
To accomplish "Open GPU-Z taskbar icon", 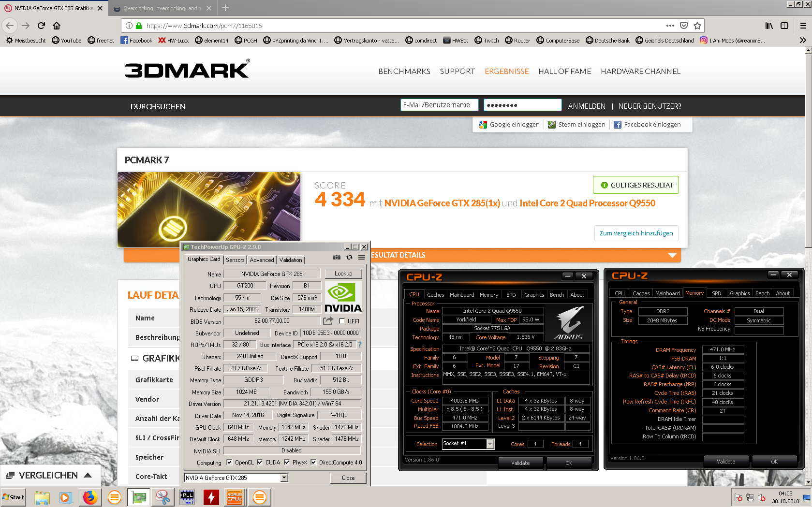I will tap(138, 497).
